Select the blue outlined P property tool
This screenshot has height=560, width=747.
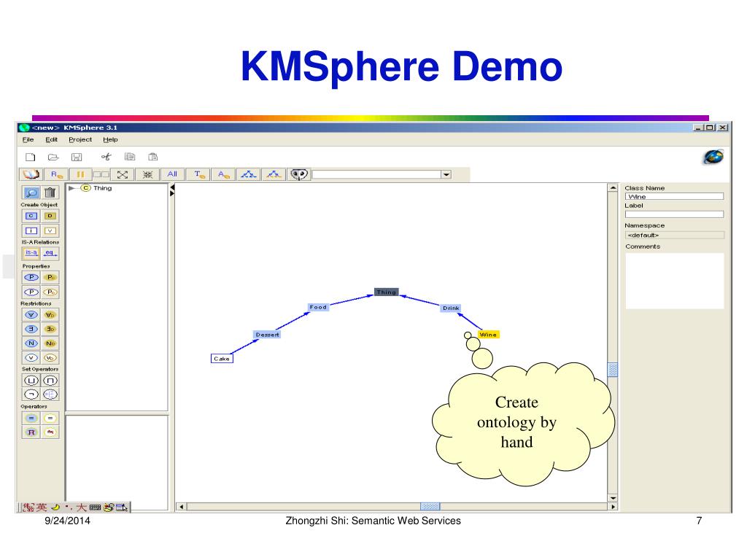pos(31,292)
